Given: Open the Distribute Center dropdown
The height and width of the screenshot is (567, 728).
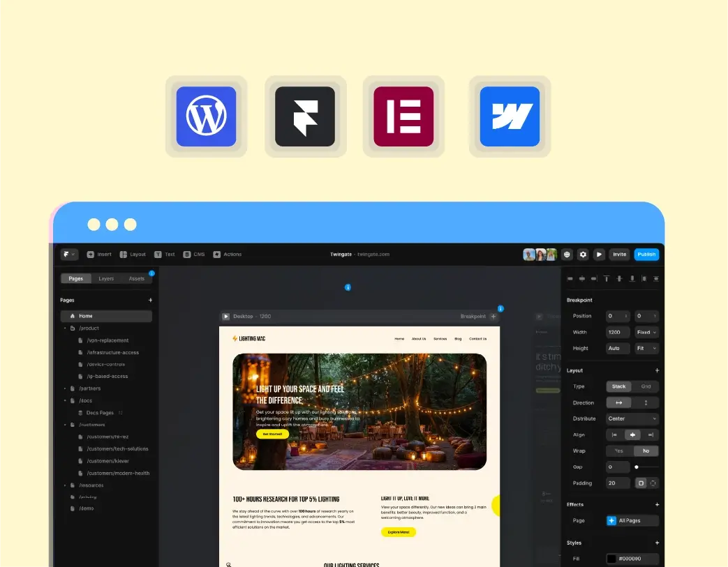Looking at the screenshot, I should pyautogui.click(x=632, y=418).
